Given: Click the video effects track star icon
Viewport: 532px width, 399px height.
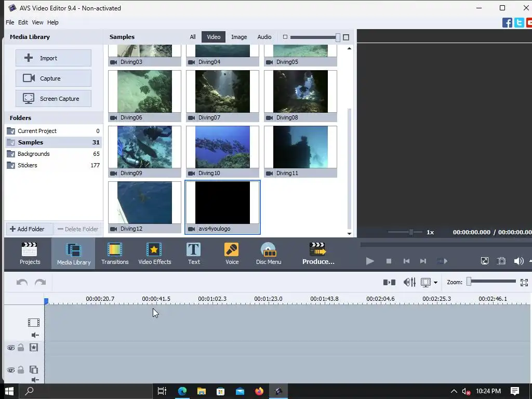Looking at the screenshot, I should [x=34, y=347].
